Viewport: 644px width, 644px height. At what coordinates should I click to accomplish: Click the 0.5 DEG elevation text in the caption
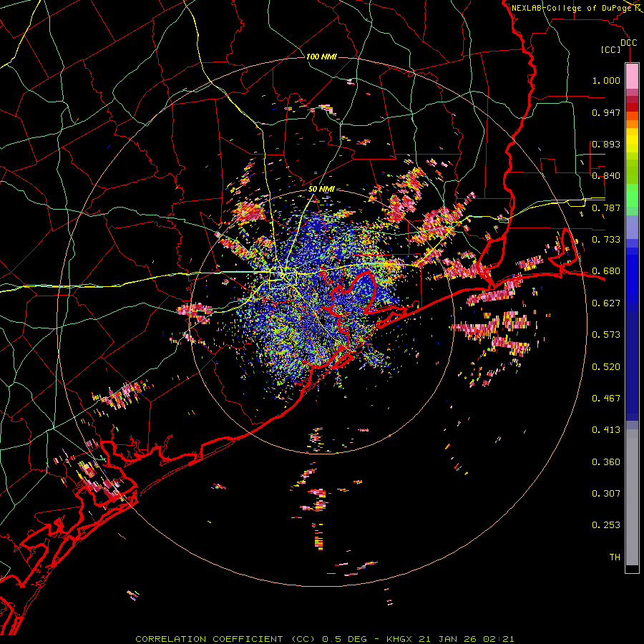coord(346,639)
